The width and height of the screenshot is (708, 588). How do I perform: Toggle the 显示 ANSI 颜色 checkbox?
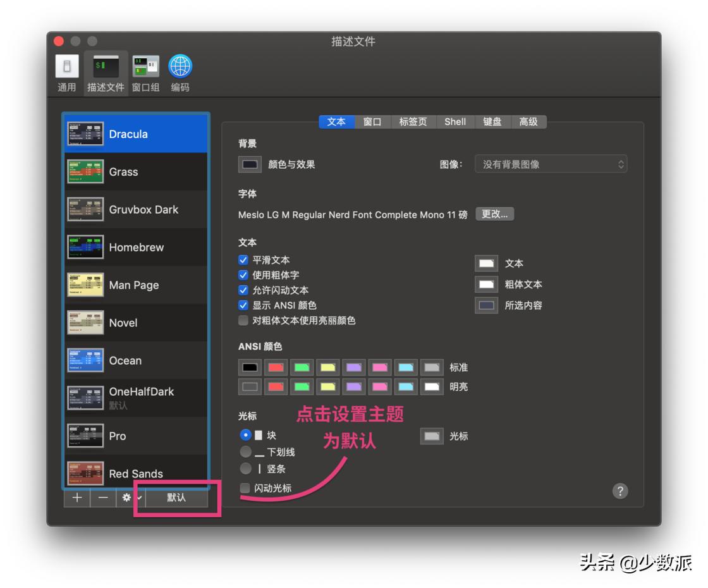(243, 305)
